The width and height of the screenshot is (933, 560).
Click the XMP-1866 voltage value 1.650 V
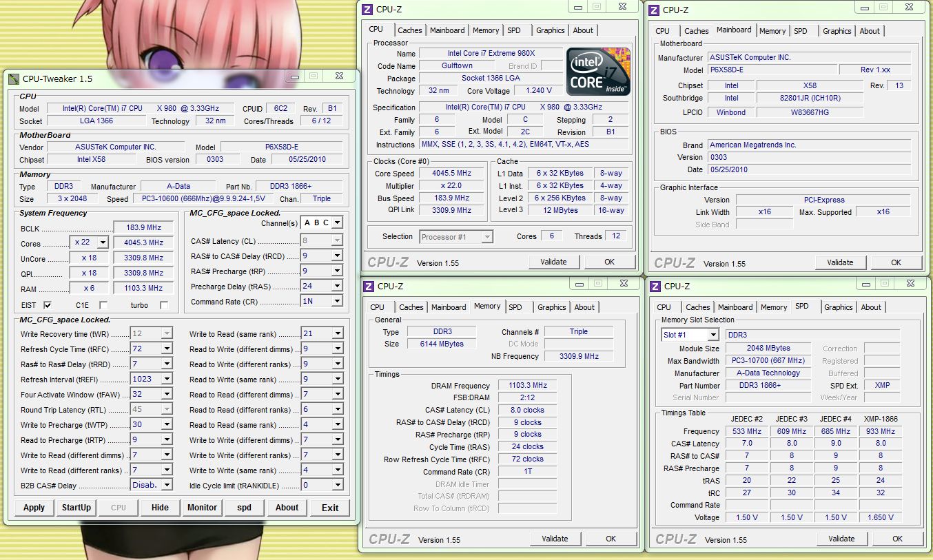[x=881, y=517]
